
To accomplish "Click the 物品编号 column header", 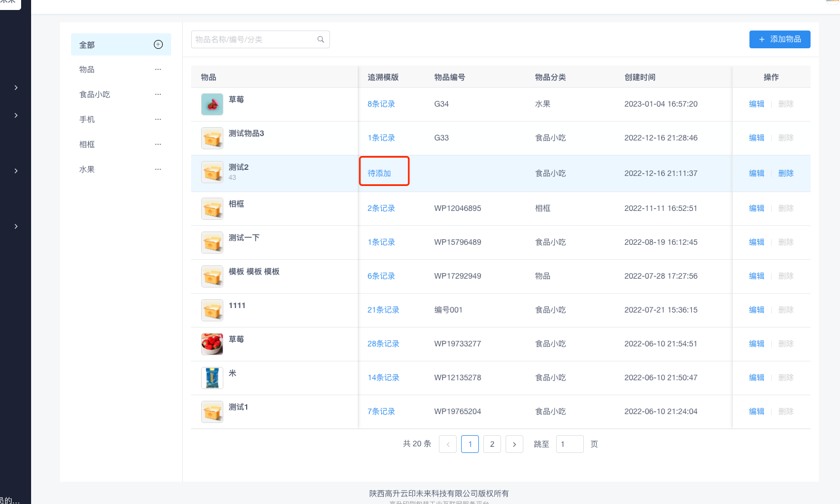I will pos(450,77).
